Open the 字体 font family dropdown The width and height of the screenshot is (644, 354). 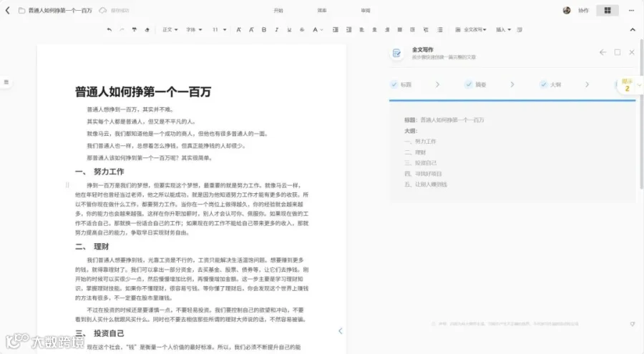coord(194,29)
